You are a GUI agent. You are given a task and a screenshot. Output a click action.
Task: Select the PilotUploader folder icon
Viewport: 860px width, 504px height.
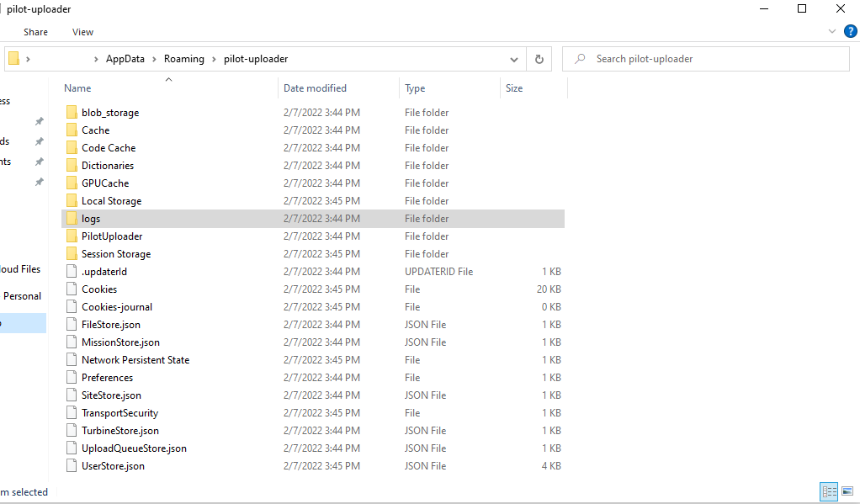point(72,236)
